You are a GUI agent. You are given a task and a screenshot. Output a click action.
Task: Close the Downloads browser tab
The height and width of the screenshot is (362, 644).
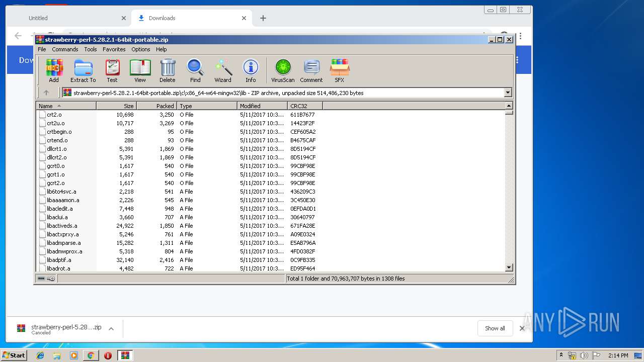244,18
